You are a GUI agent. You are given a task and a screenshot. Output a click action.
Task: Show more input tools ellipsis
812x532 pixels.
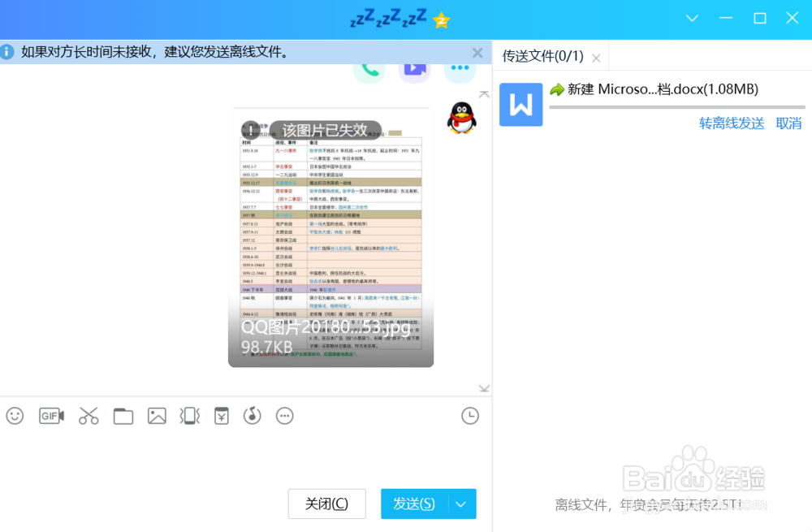(x=285, y=416)
